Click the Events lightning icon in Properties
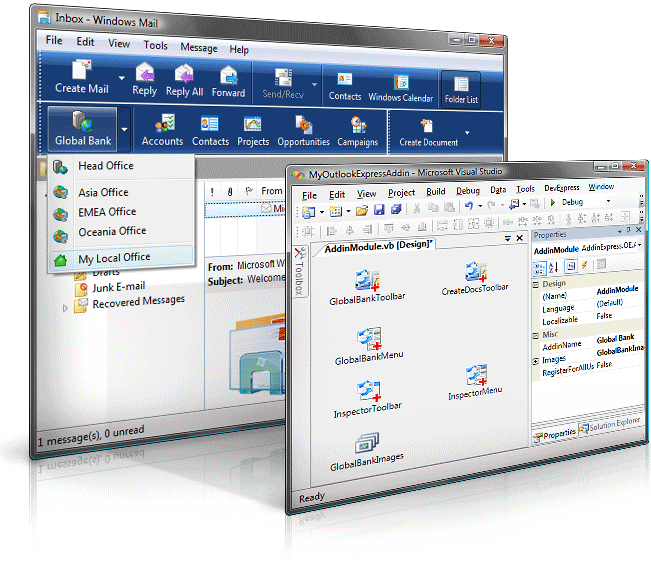Screen dimensions: 651x571 tap(585, 265)
